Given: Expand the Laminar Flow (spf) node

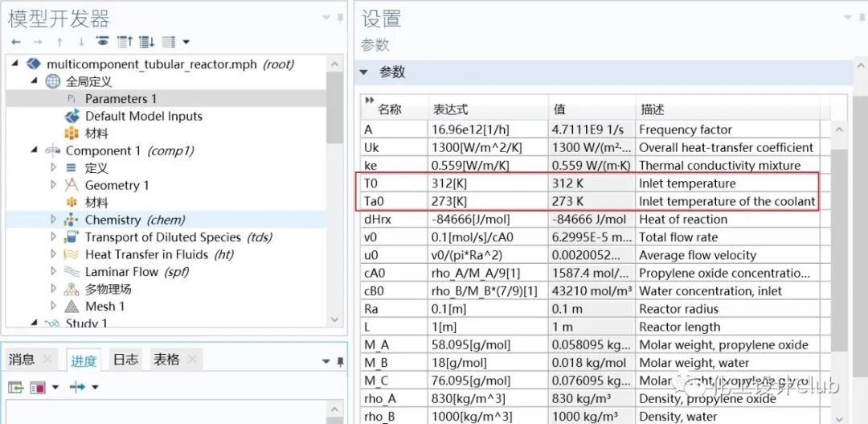Looking at the screenshot, I should click(54, 271).
